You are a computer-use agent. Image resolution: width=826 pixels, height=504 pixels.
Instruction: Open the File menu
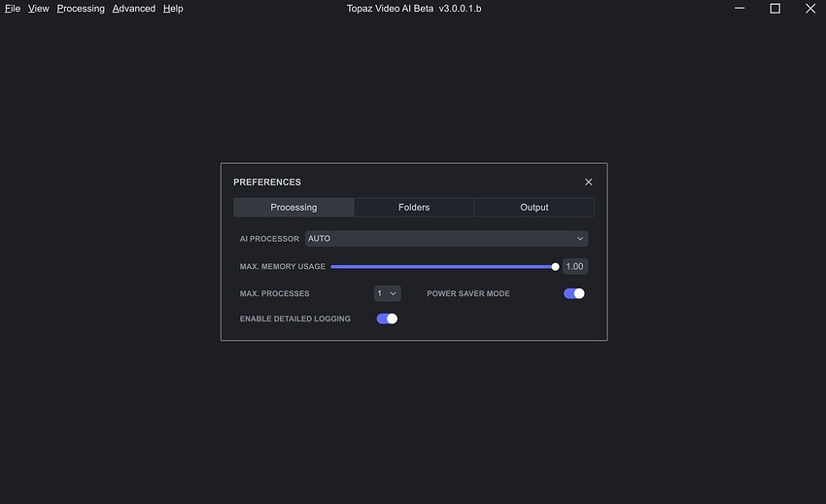tap(12, 9)
